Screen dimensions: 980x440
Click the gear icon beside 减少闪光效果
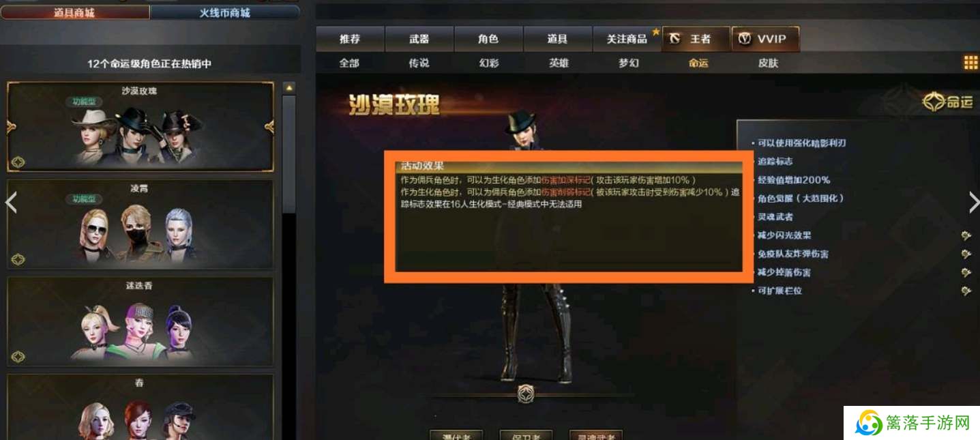point(966,235)
